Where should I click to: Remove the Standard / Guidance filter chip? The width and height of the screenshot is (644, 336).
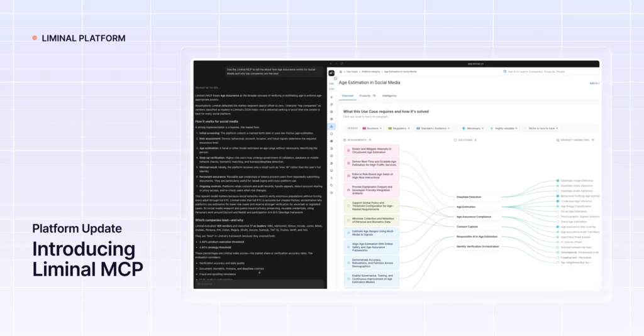pyautogui.click(x=448, y=128)
